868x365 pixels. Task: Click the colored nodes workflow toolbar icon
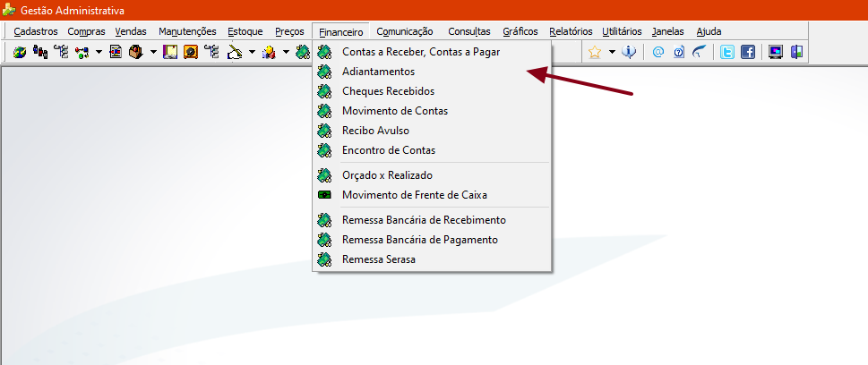tap(82, 53)
